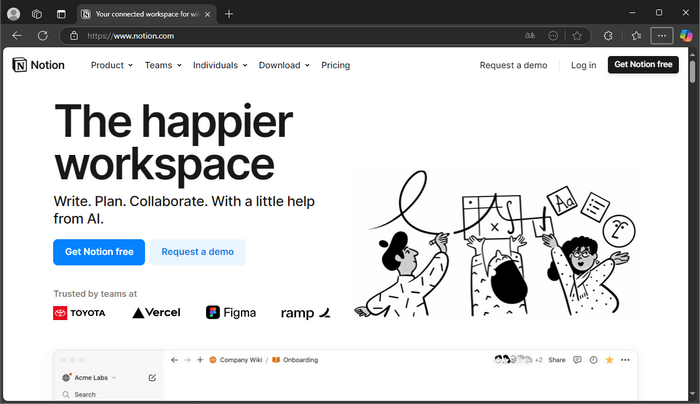This screenshot has height=404, width=700.
Task: Open the three-dot menu in preview
Action: (x=625, y=360)
